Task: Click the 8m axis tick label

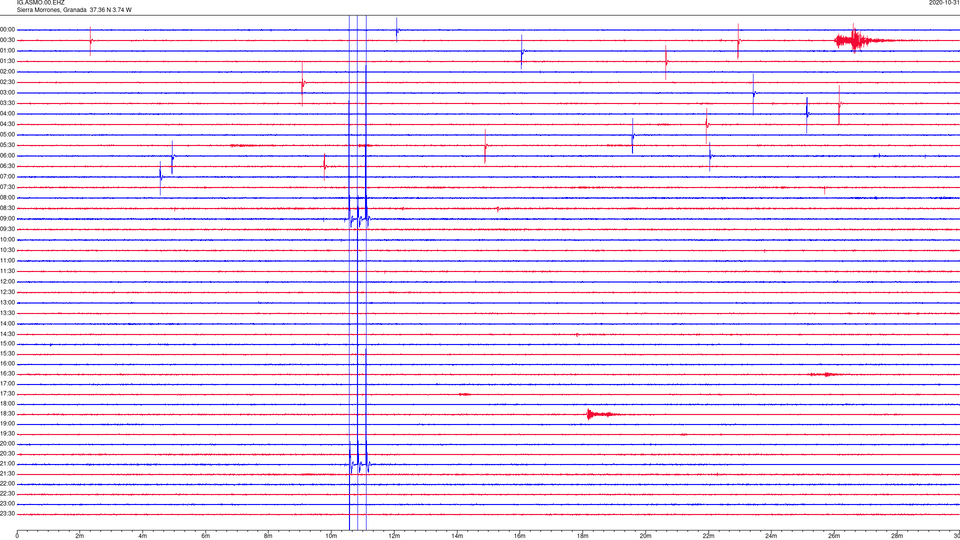Action: (268, 536)
